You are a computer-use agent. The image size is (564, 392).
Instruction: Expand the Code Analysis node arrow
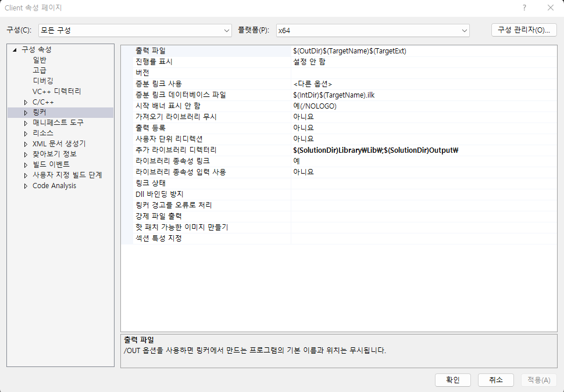point(26,186)
